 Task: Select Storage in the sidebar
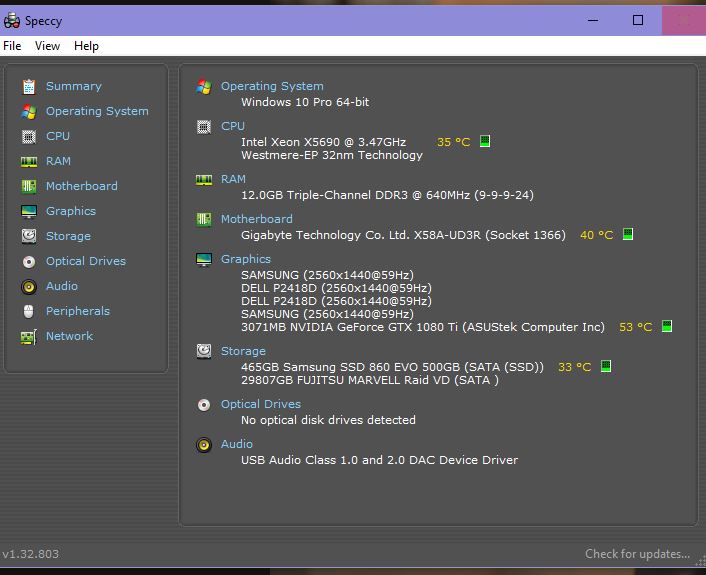pyautogui.click(x=68, y=236)
